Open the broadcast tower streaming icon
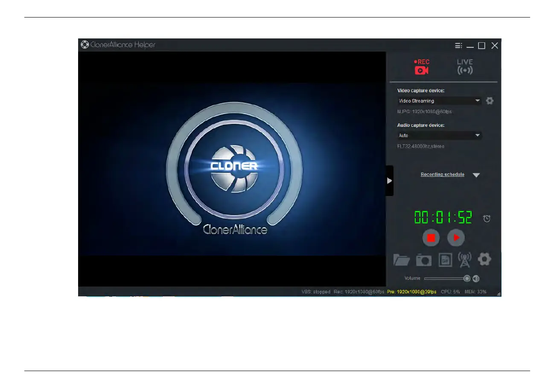This screenshot has width=554, height=392. coord(464,260)
